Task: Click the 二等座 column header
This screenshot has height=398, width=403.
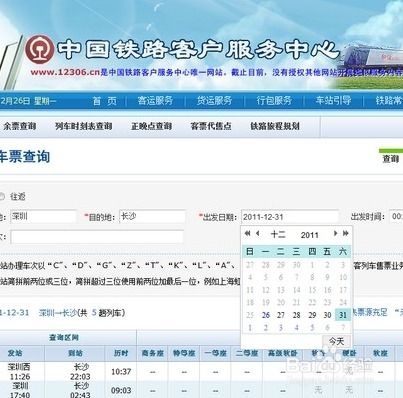Action: (x=247, y=353)
